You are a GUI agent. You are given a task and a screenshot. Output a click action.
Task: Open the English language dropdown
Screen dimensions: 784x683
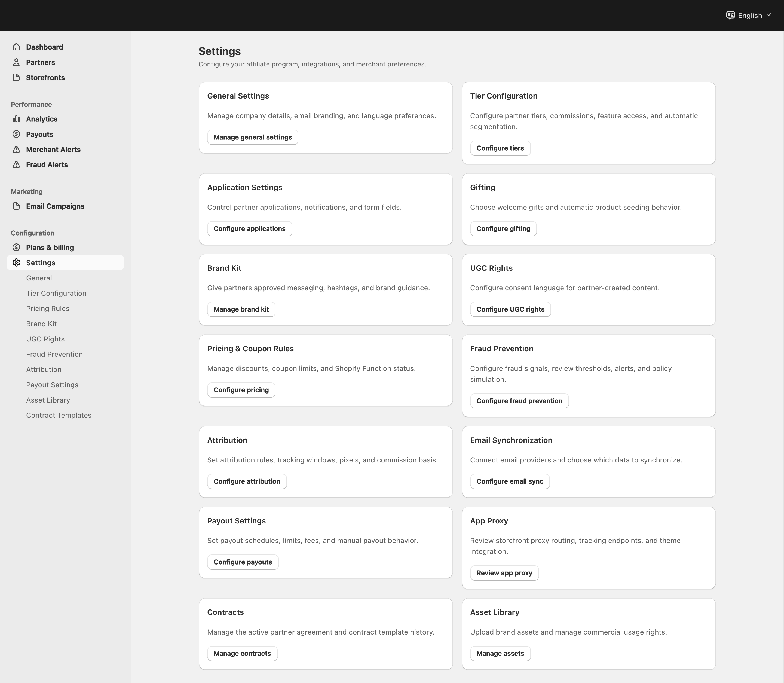click(x=749, y=15)
